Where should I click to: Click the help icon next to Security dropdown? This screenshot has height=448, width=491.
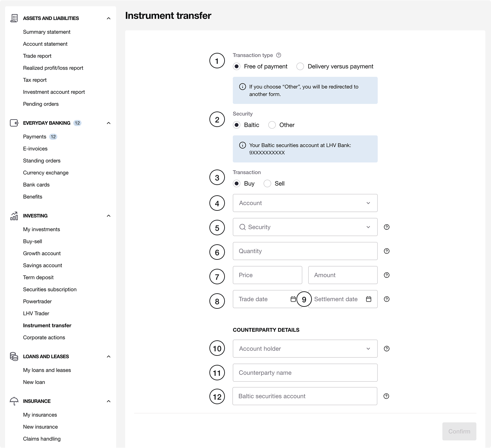click(x=387, y=227)
